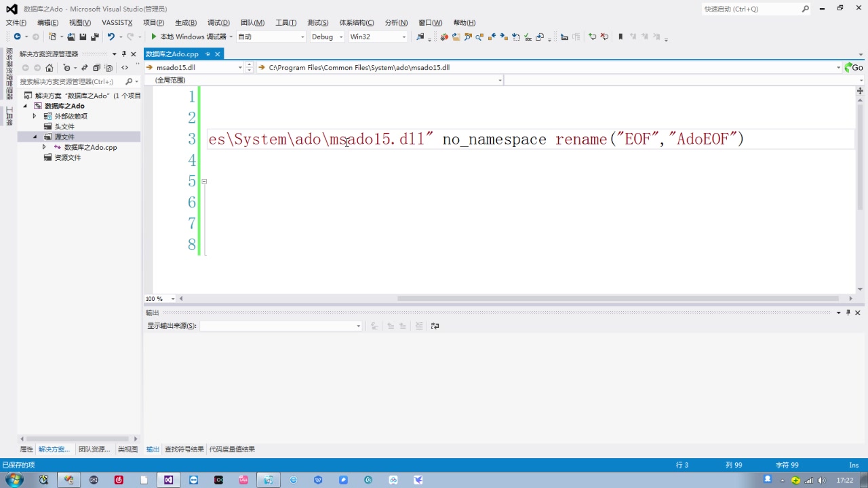This screenshot has width=868, height=488.
Task: Click the New Project toolbar icon
Action: tap(52, 37)
